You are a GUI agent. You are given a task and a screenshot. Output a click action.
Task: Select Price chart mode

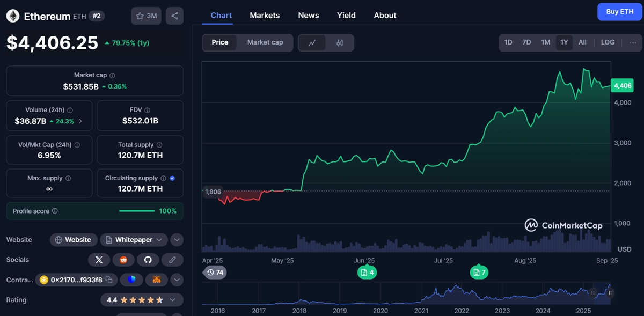click(219, 42)
